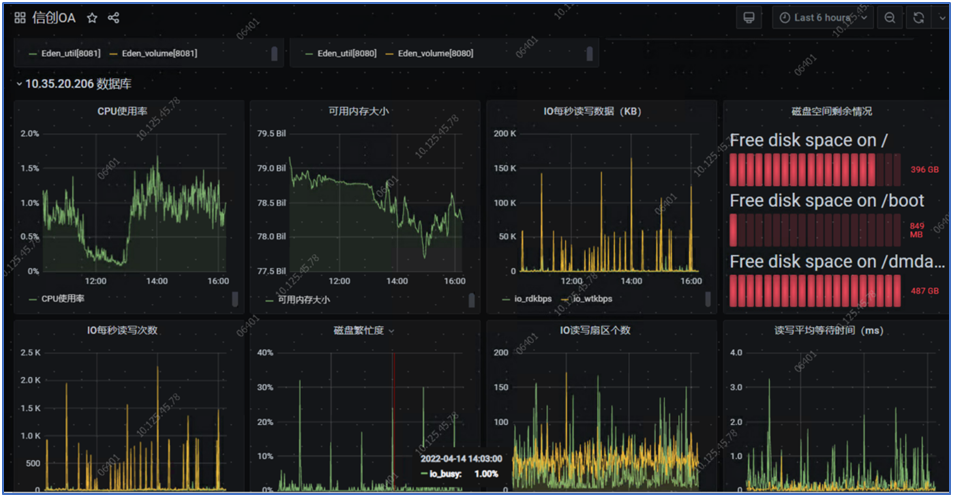953x497 pixels.
Task: Expand the 磁盘繁忙度 panel dropdown chevron
Action: pos(391,331)
